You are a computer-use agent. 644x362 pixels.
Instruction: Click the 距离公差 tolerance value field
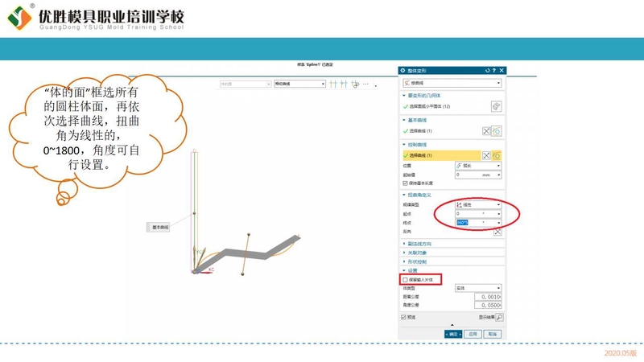[488, 297]
